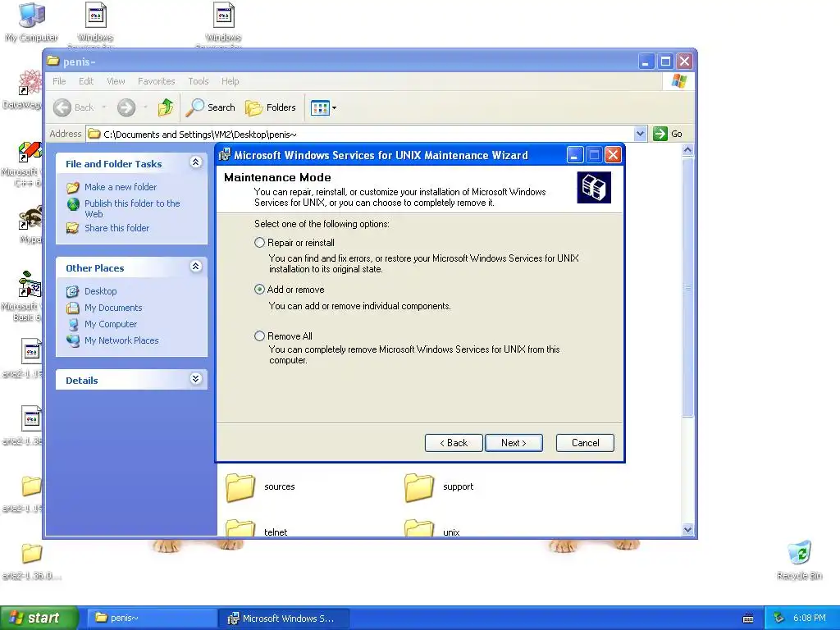Select the sources folder icon
The width and height of the screenshot is (840, 630).
coord(240,487)
